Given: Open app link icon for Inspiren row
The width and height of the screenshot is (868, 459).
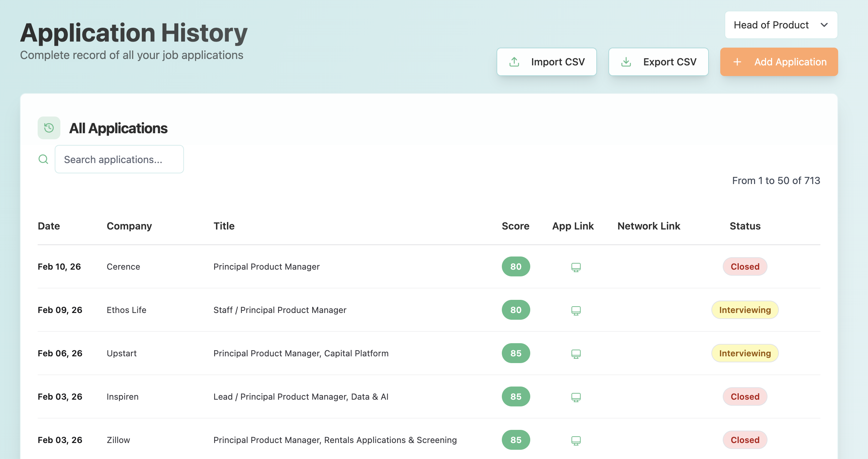Looking at the screenshot, I should click(576, 397).
